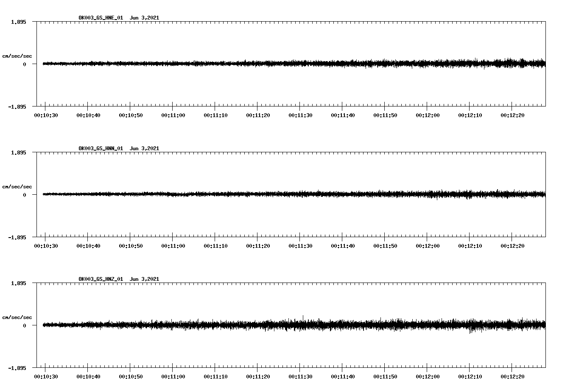
Task: Pick the 00:12:10 time label under HNZ plot
Action: (x=470, y=377)
